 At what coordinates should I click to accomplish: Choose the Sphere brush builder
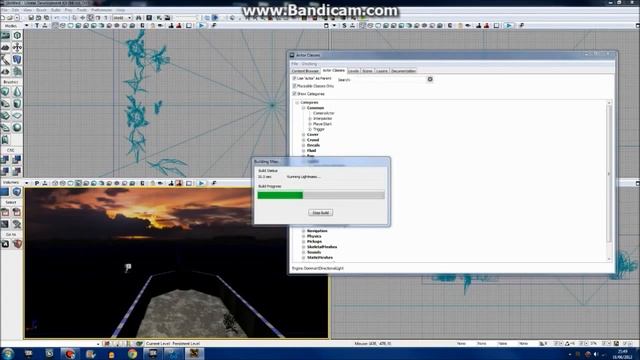[x=17, y=128]
